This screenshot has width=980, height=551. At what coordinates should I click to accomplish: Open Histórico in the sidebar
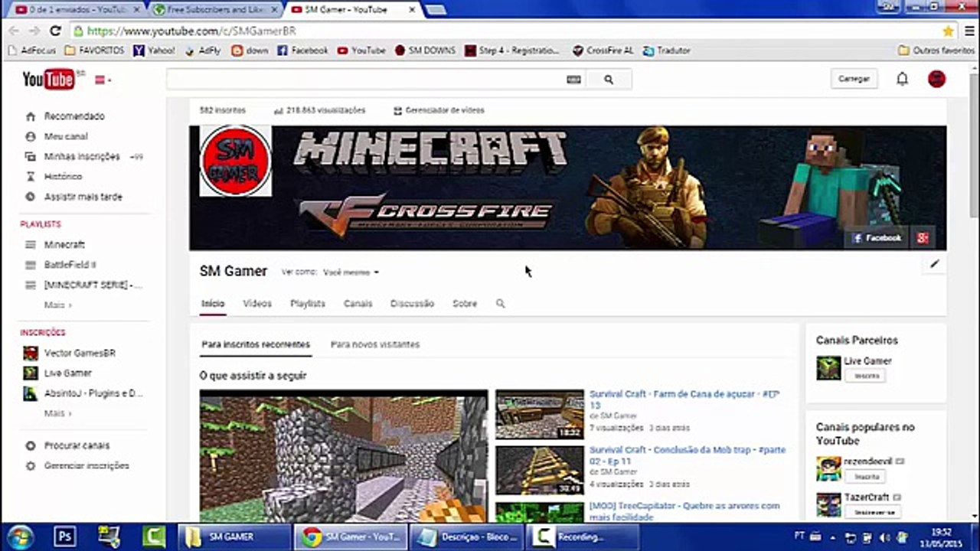pyautogui.click(x=63, y=176)
